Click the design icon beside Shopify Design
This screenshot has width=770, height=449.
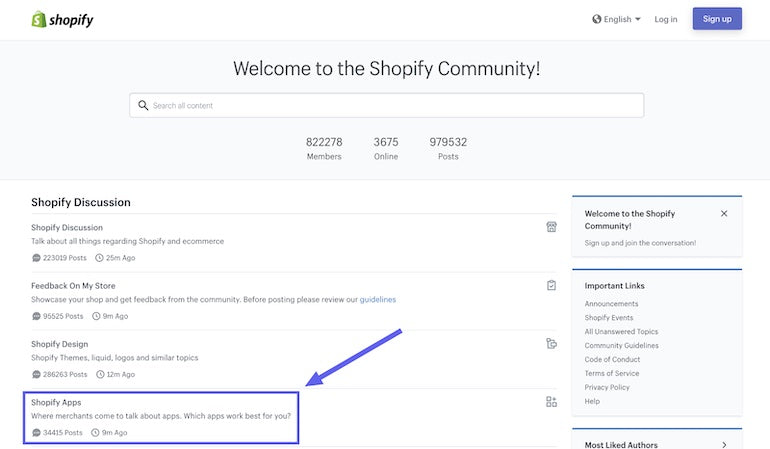coord(551,344)
